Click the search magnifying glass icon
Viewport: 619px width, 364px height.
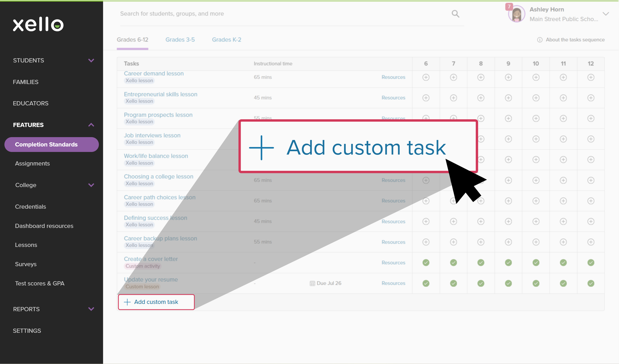pos(456,14)
